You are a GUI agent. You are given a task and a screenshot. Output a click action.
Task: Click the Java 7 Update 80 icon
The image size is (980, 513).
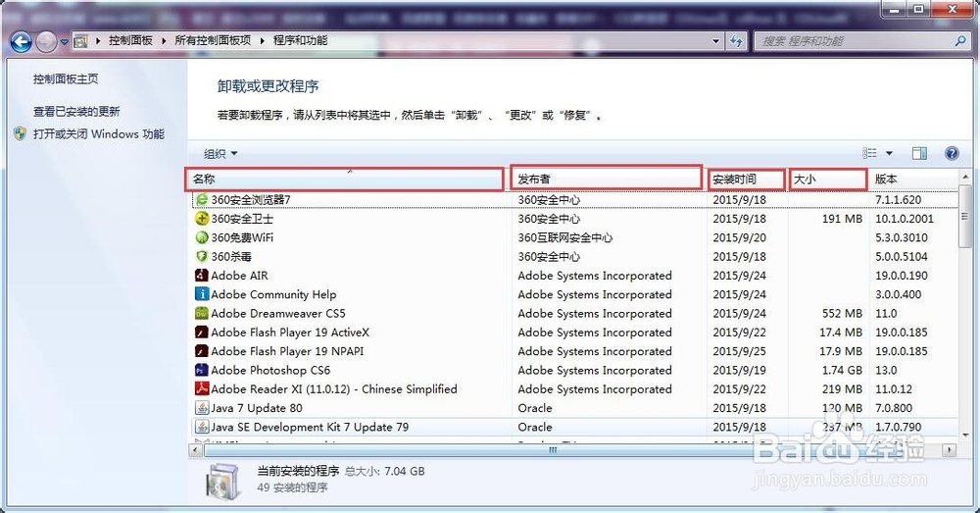[201, 408]
